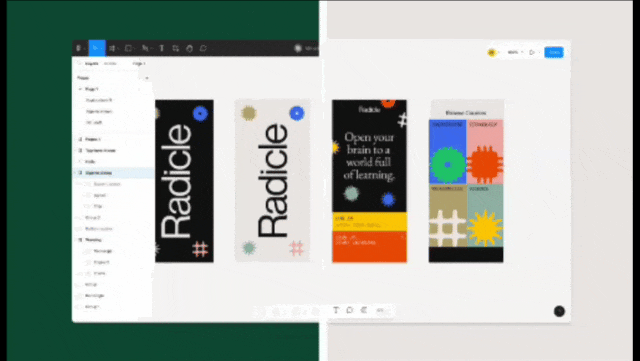Choose the Hand tool
The image size is (640, 361).
click(189, 48)
